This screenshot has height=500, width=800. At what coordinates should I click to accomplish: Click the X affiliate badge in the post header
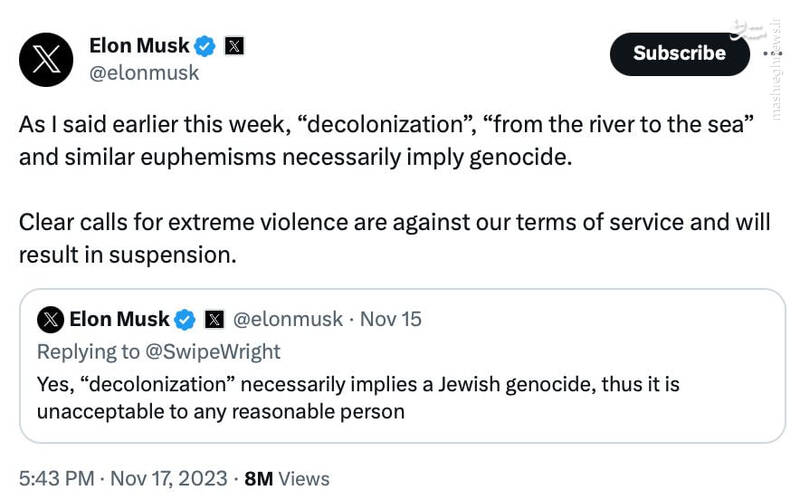point(234,45)
